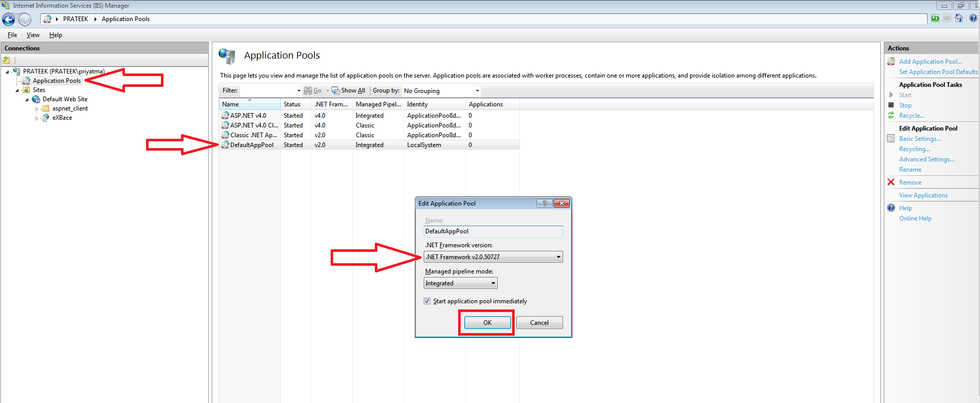This screenshot has height=403, width=980.
Task: Collapse the PRATEEK server tree node
Action: click(x=7, y=72)
